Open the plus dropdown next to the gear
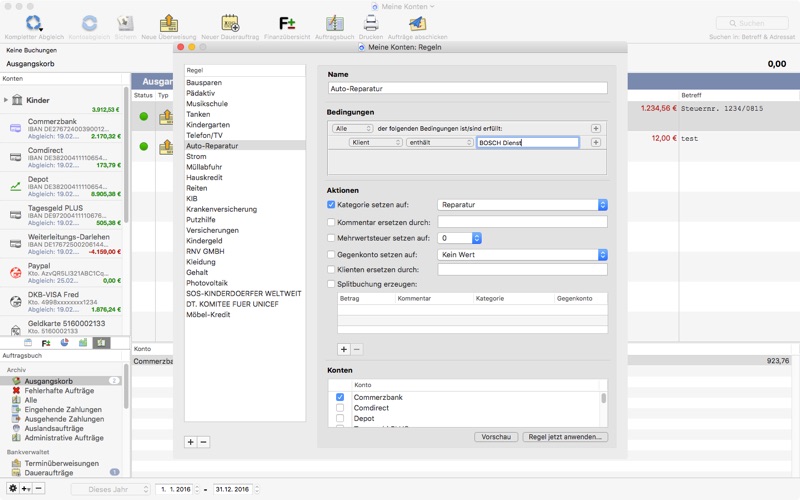Viewport: 800px width, 500px height. tap(26, 488)
